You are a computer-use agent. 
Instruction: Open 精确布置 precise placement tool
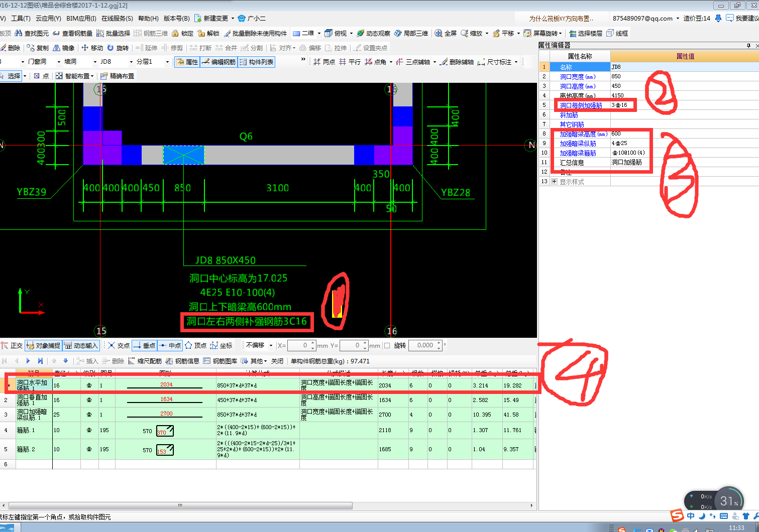point(117,76)
